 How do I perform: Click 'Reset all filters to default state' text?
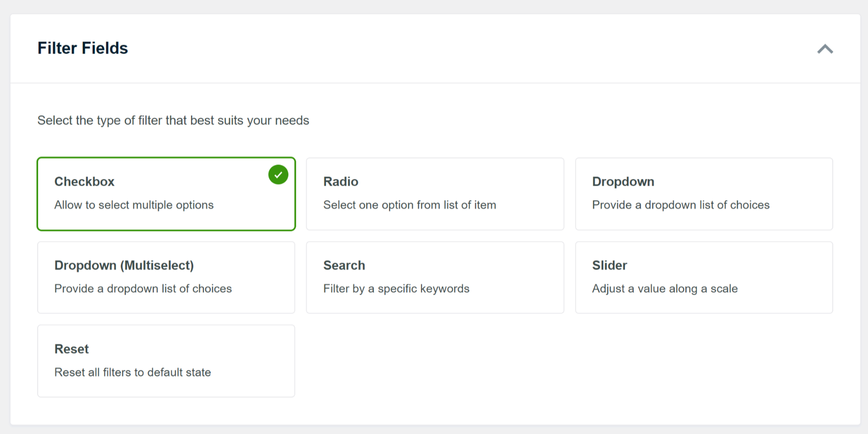point(132,372)
